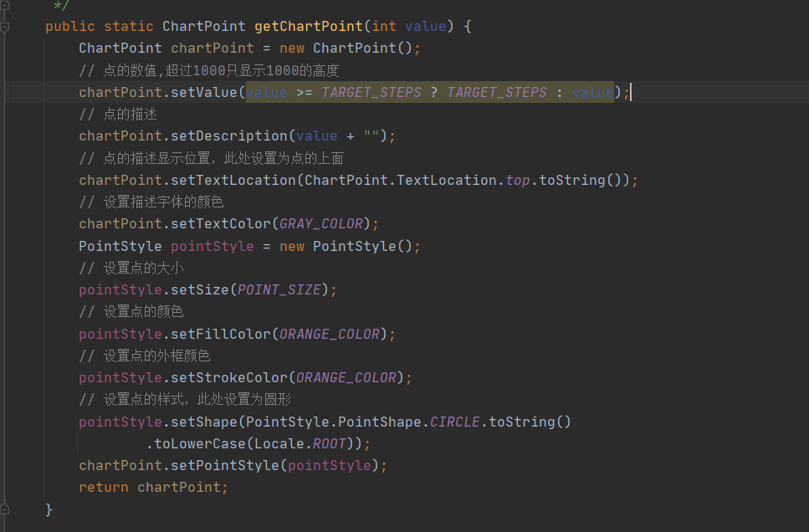This screenshot has width=809, height=532.
Task: Click chartPoint in the return statement
Action: [x=179, y=487]
